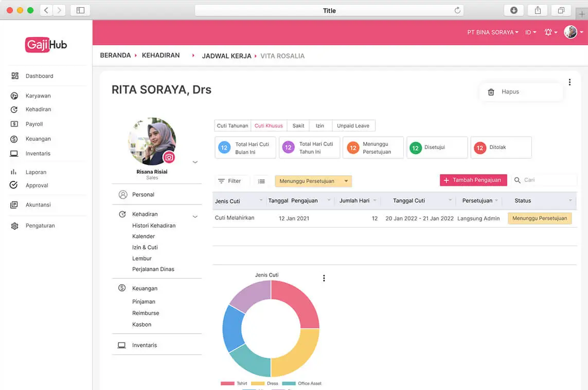
Task: Click the Keuangan sidebar icon
Action: pyautogui.click(x=14, y=139)
